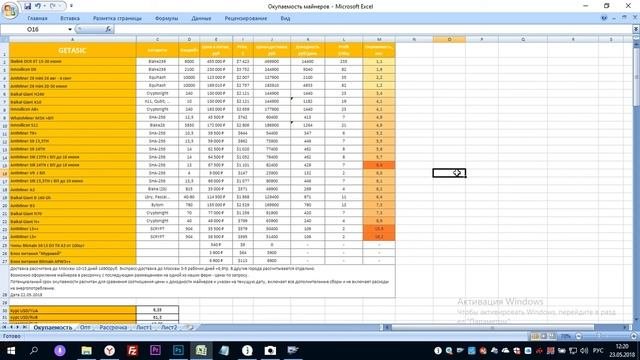Switch to the Опт sheet tab
This screenshot has height=360, width=640.
(85, 327)
